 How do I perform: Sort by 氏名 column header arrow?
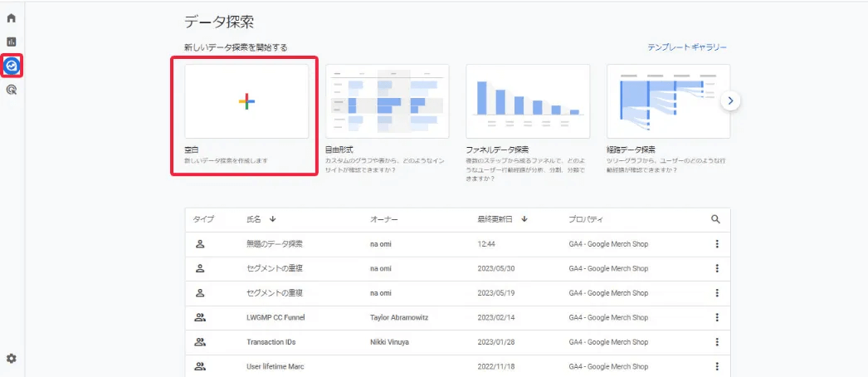pyautogui.click(x=272, y=219)
